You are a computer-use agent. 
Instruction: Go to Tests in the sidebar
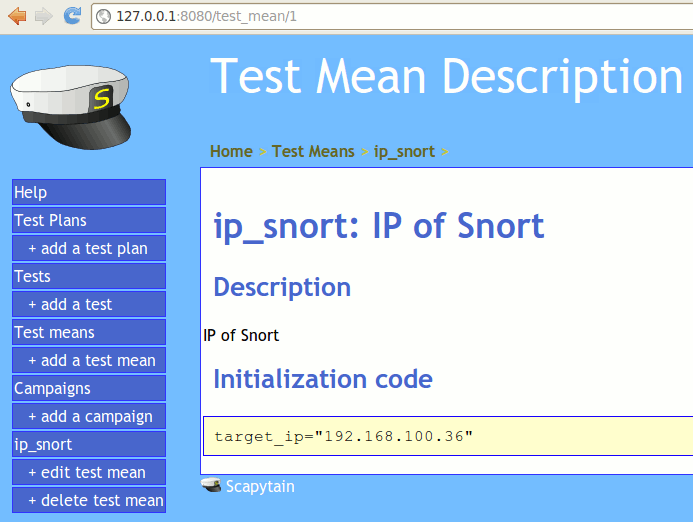(88, 276)
